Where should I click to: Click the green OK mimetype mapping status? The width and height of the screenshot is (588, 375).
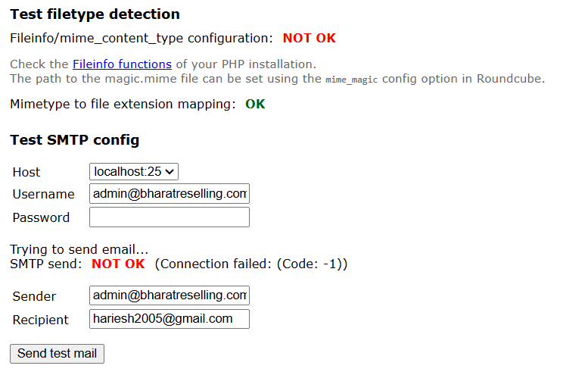255,105
